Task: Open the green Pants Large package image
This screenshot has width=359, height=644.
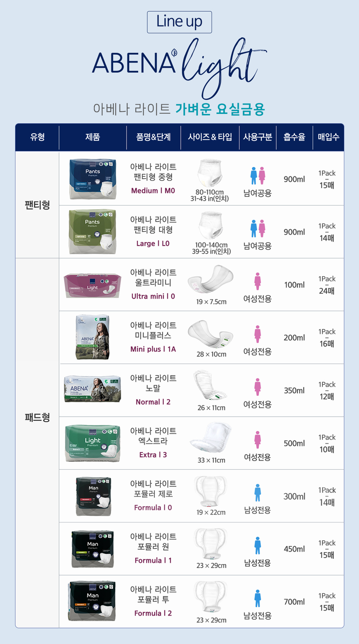Action: (92, 232)
